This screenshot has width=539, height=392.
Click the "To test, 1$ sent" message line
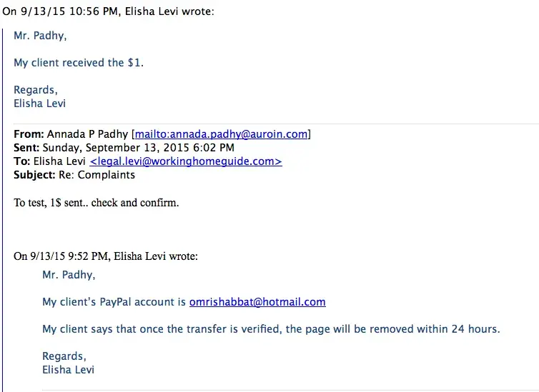[x=97, y=203]
